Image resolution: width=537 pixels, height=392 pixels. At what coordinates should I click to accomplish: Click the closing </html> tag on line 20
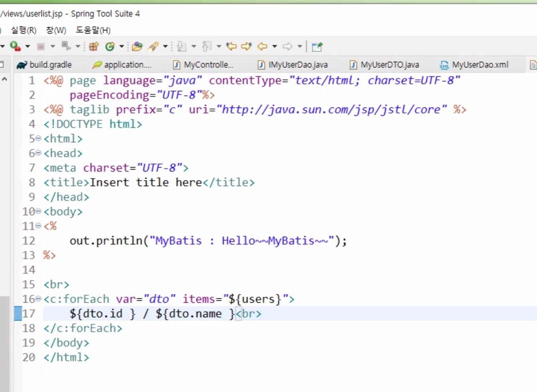point(66,357)
